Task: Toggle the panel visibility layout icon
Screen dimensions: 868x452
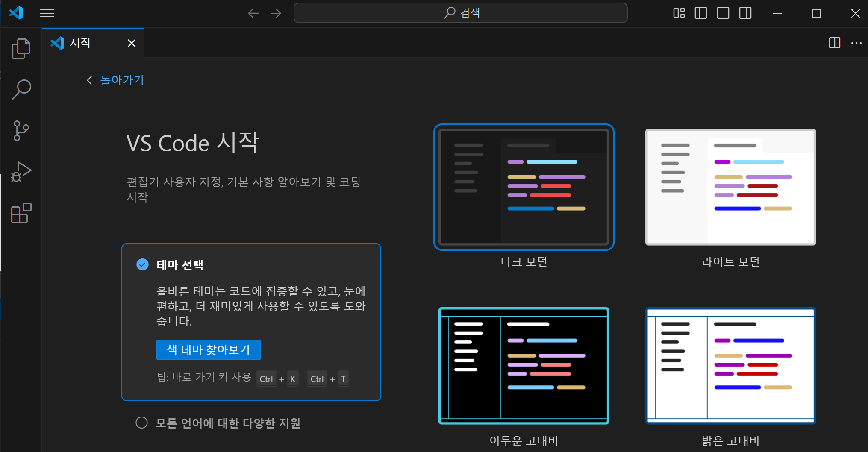Action: pyautogui.click(x=723, y=13)
